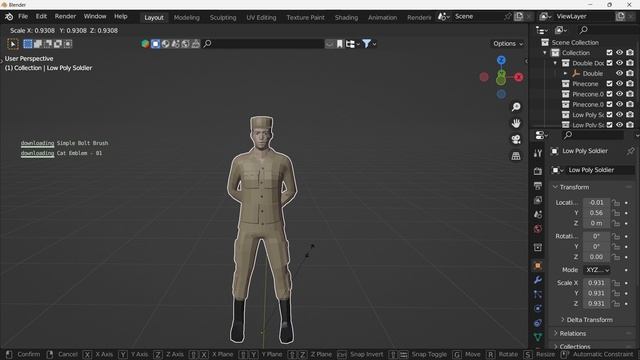Viewport: 640px width, 360px height.
Task: Click the bookmark icon in asset toolbar
Action: click(340, 44)
